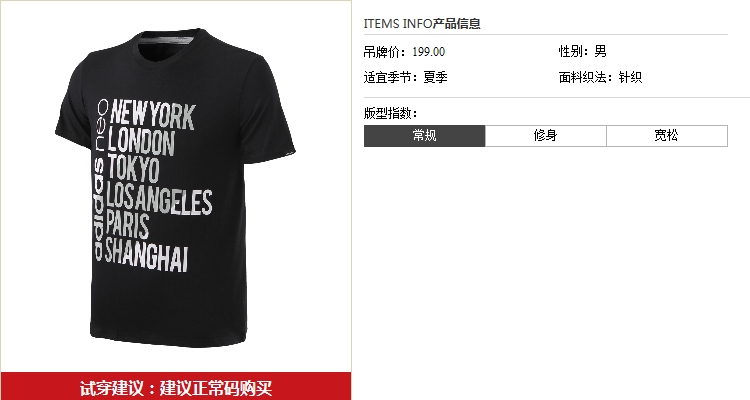Click the ITEMS INFO产品信息 heading
Image resolution: width=750 pixels, height=400 pixels.
[x=422, y=23]
